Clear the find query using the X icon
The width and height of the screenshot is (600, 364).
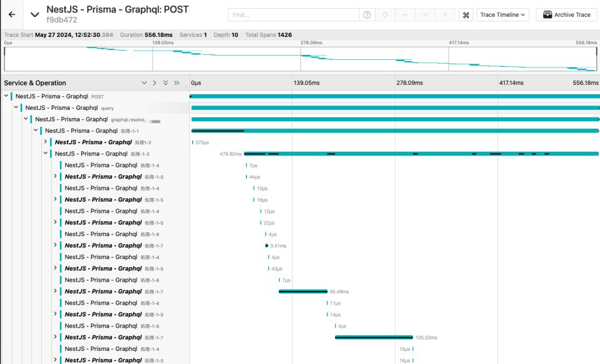[445, 14]
